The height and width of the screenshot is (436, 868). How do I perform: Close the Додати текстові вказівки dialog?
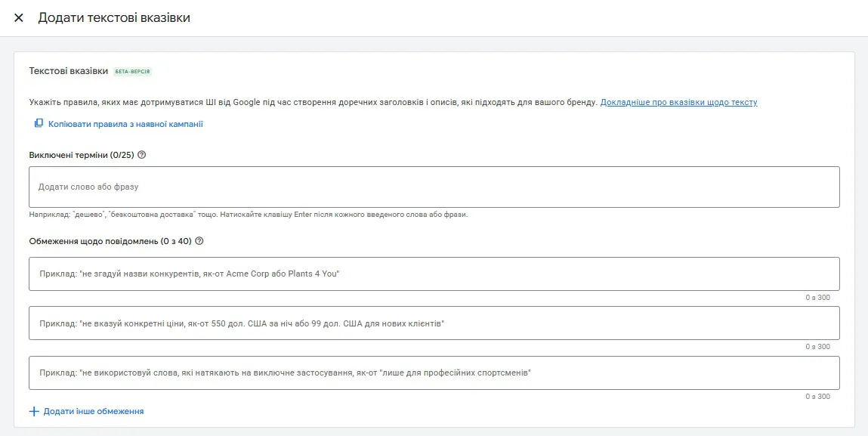tap(19, 17)
